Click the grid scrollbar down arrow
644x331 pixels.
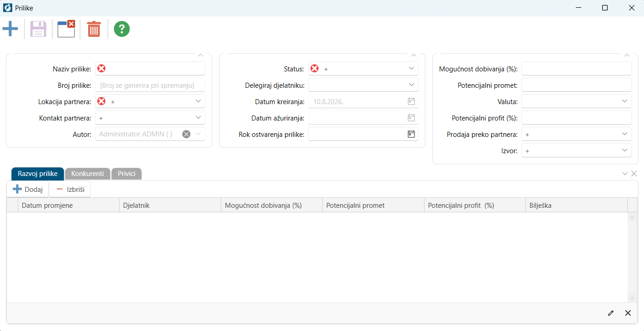click(x=632, y=297)
